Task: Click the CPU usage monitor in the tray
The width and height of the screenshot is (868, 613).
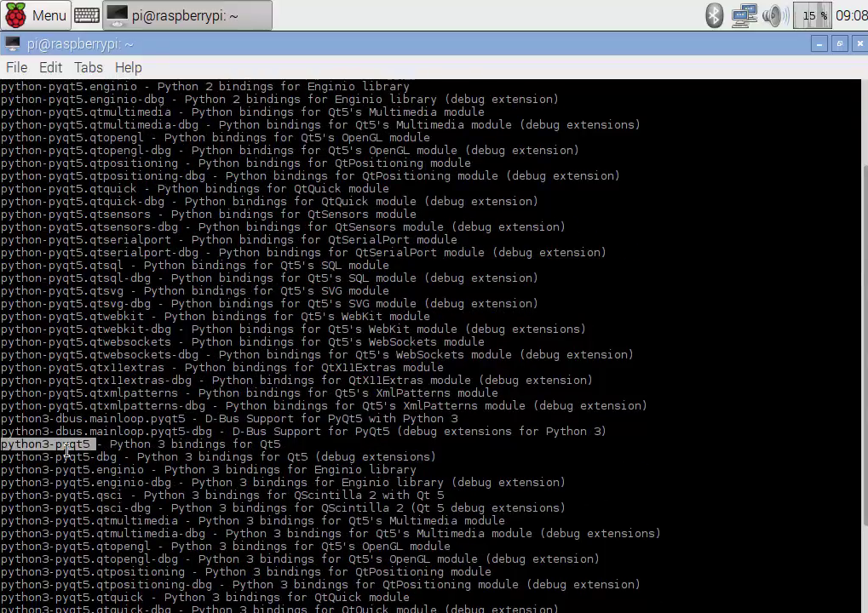Action: pos(812,14)
